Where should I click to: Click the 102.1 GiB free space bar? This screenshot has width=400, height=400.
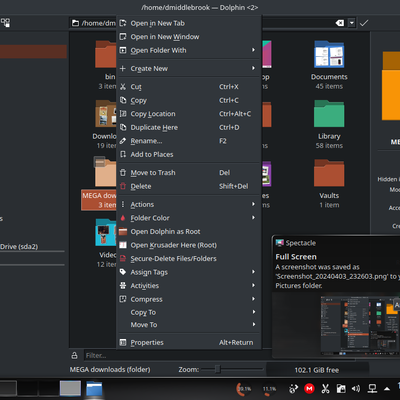coord(317,370)
